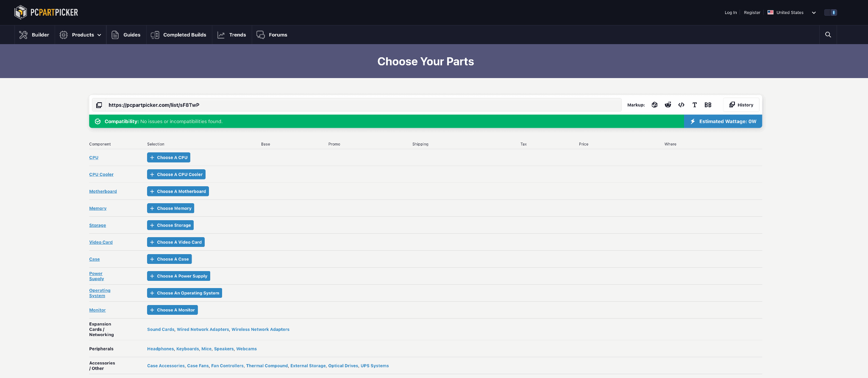Viewport: 868px width, 378px height.
Task: Click Choose A Video Card button
Action: click(176, 242)
